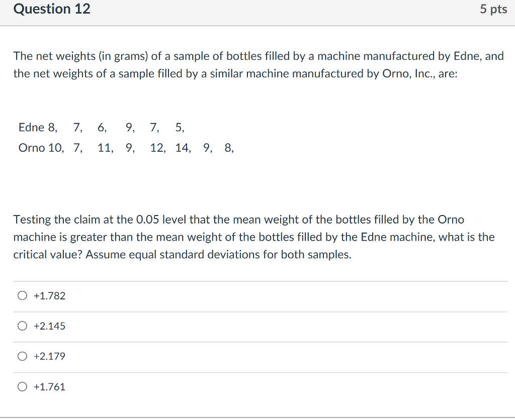The width and height of the screenshot is (515, 420).
Task: Click the claim testing description text
Action: click(x=254, y=237)
